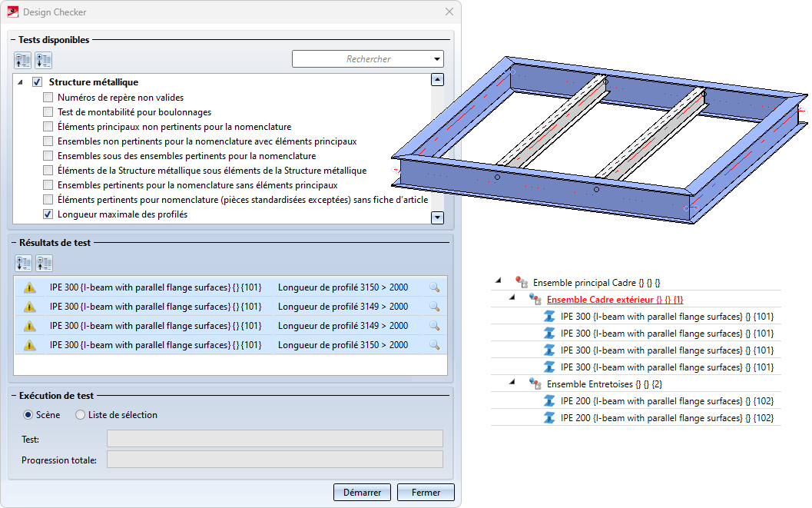Zoom to the fourth result using its magnifier
Screen dimensions: 812x508
click(x=435, y=345)
